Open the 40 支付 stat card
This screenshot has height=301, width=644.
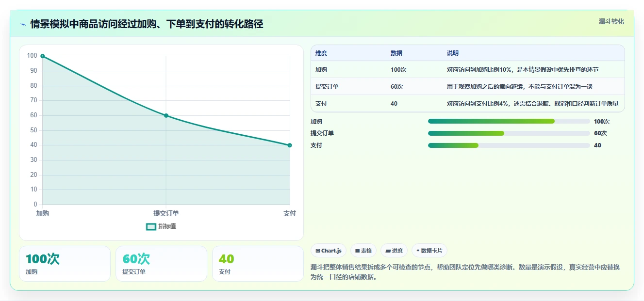(258, 264)
